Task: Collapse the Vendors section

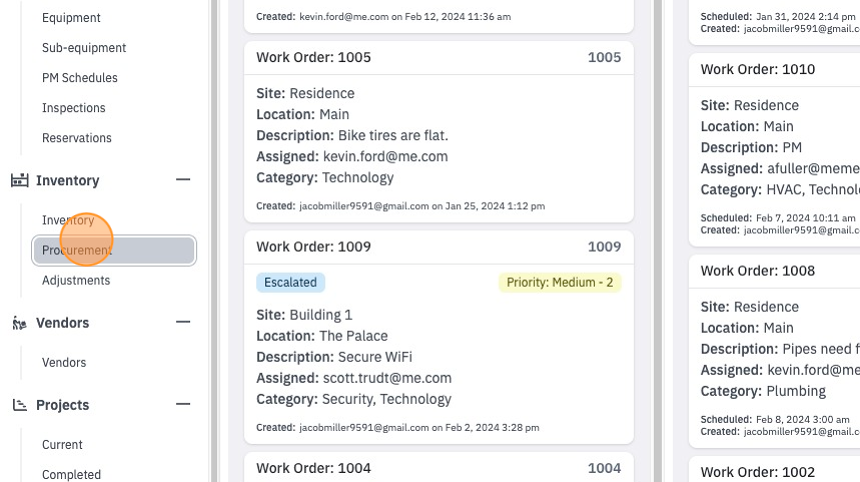Action: [x=183, y=322]
